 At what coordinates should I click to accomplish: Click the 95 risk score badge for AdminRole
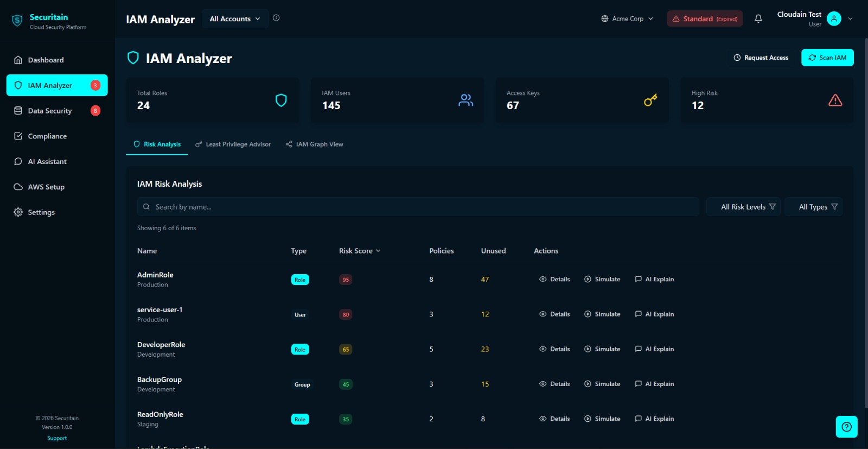(x=346, y=280)
